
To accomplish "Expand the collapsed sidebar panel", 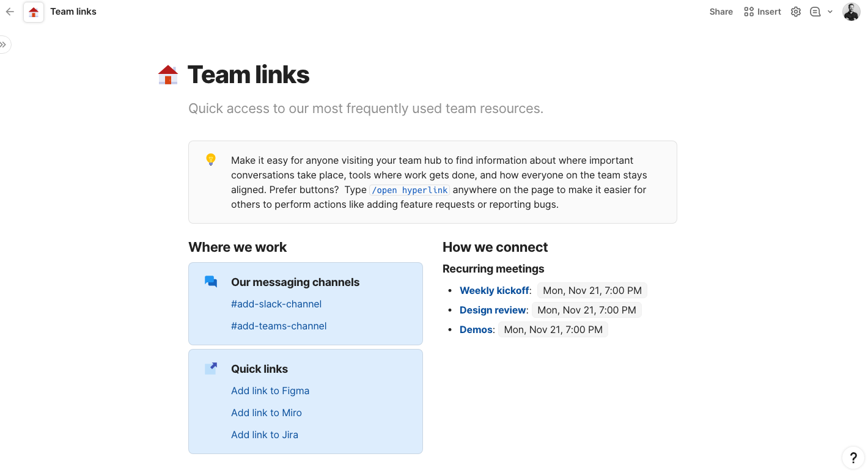I will point(4,45).
